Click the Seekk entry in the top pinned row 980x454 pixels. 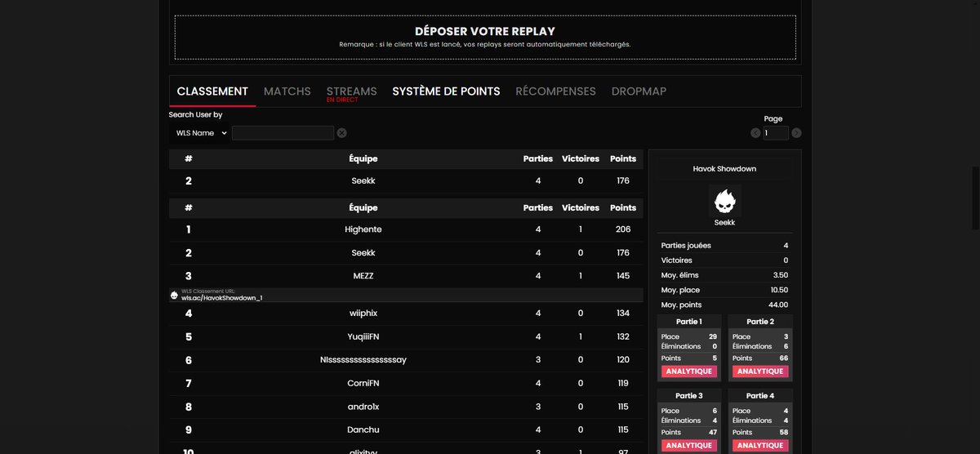point(363,181)
